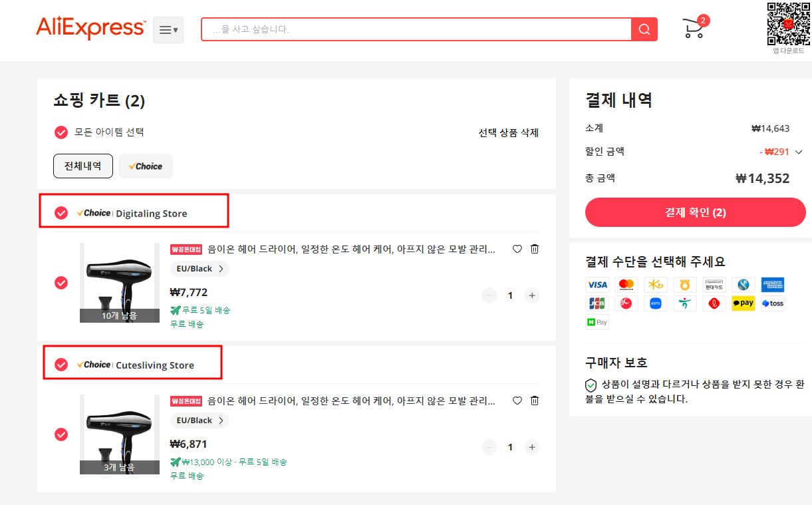Click the app download QR code
The height and width of the screenshot is (505, 812).
point(788,24)
